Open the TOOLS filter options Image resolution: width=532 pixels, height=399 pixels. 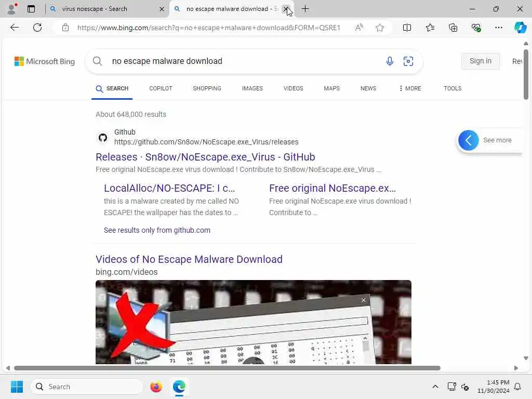pyautogui.click(x=453, y=88)
